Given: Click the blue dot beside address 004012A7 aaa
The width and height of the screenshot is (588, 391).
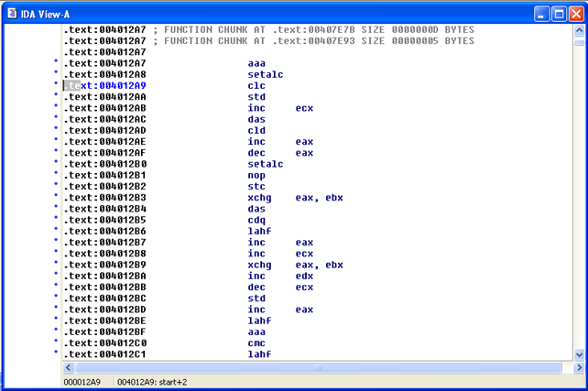Looking at the screenshot, I should point(56,62).
